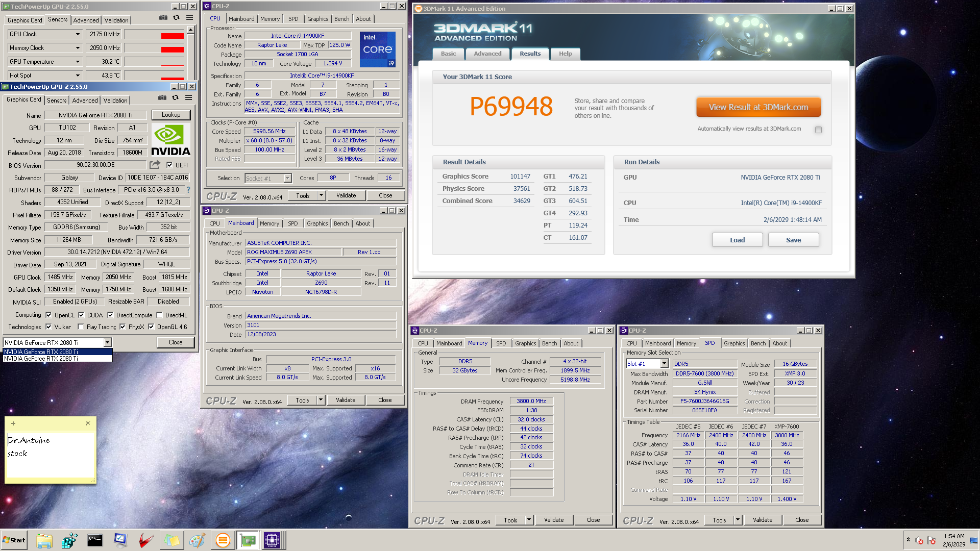Screen dimensions: 980x551
Task: Open monitor with checkmark icon in taskbar
Action: pyautogui.click(x=120, y=540)
